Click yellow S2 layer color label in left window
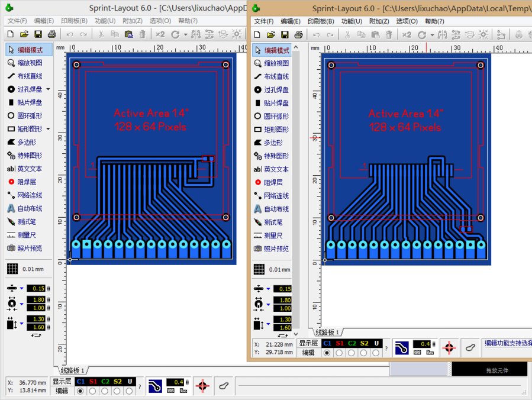Image resolution: width=532 pixels, height=400 pixels. tap(118, 382)
